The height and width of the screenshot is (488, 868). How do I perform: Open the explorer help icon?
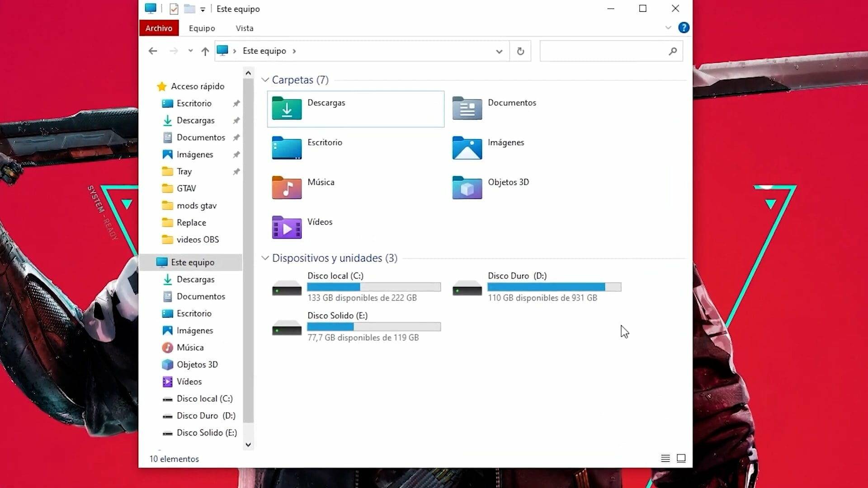(684, 28)
